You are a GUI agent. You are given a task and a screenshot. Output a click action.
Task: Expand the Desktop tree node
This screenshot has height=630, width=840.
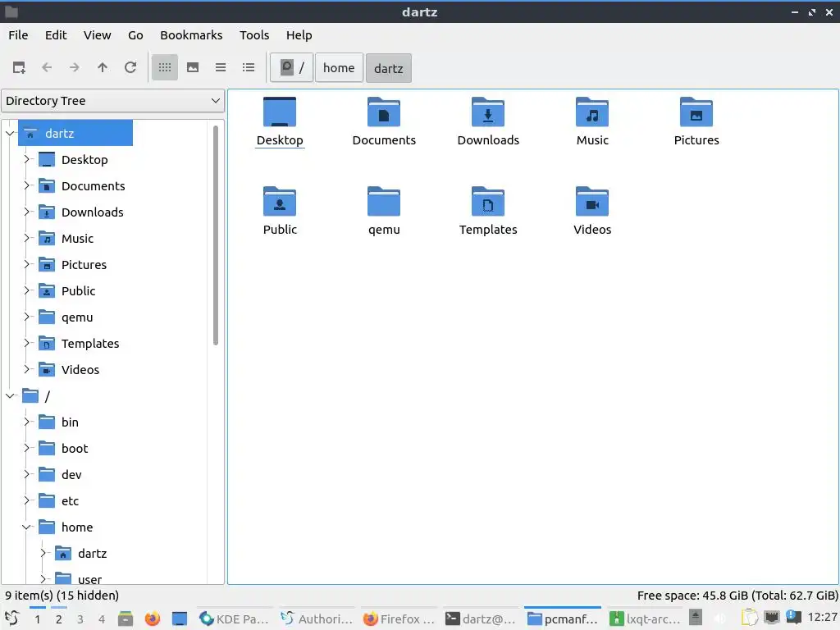click(26, 159)
